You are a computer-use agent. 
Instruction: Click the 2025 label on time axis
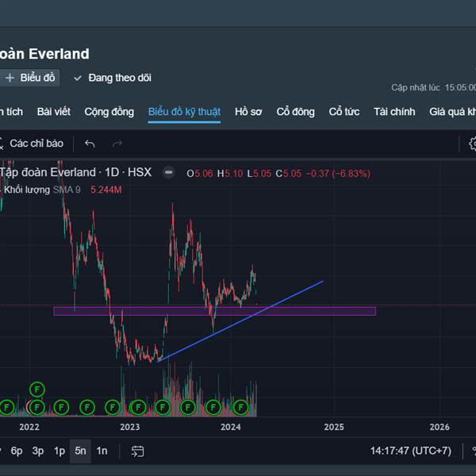pyautogui.click(x=334, y=427)
